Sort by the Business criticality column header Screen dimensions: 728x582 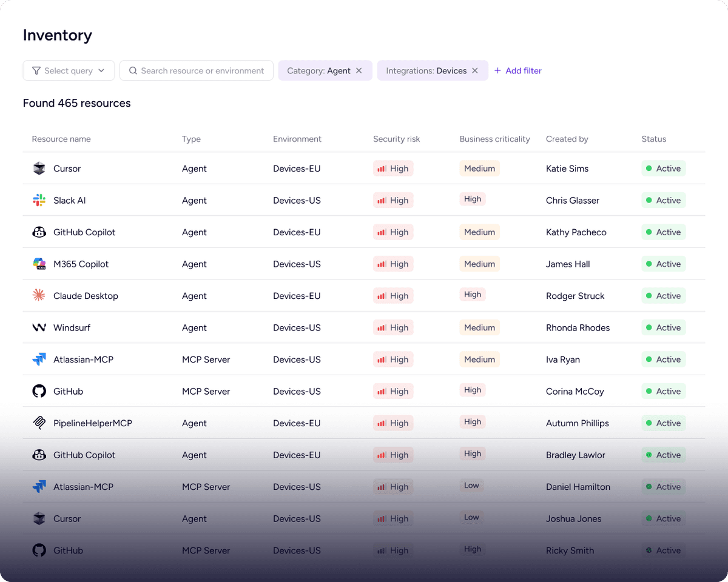click(494, 139)
